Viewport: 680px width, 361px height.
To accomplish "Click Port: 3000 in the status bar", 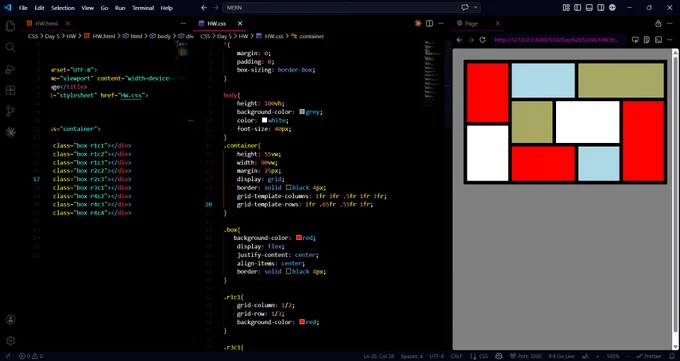I will point(525,356).
